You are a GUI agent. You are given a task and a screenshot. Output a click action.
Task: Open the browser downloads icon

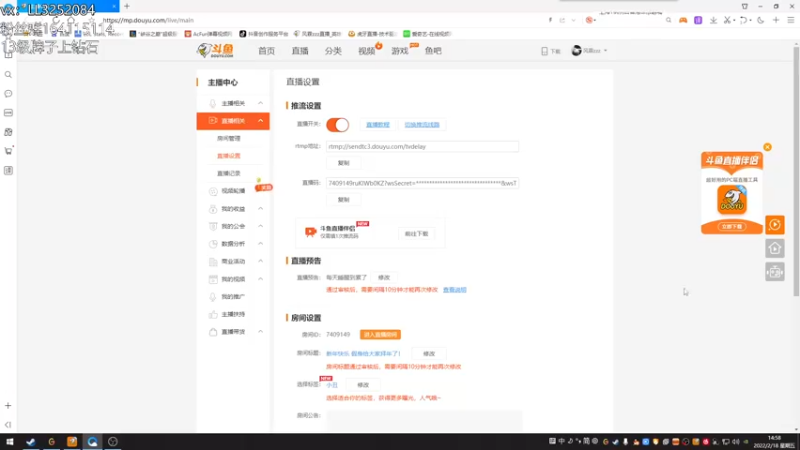point(713,20)
